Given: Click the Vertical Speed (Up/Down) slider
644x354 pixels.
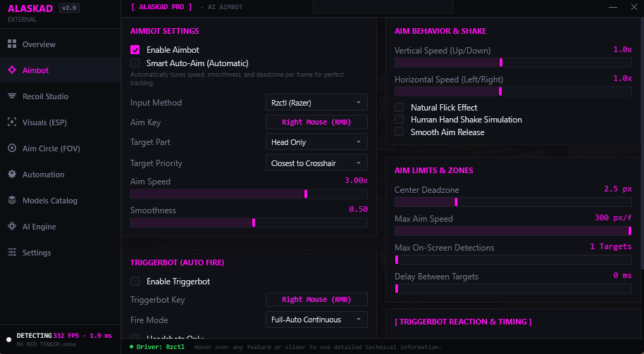Looking at the screenshot, I should point(512,63).
